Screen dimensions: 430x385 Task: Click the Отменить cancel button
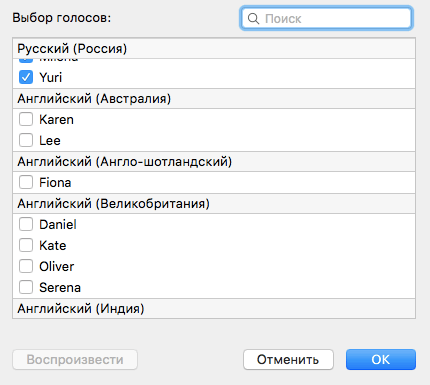coord(288,359)
